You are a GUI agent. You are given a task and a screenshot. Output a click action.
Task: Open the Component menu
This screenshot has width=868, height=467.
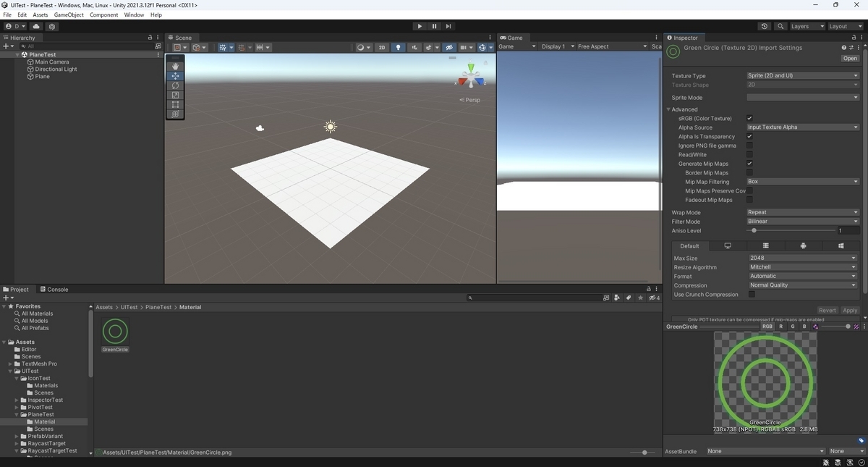(103, 14)
